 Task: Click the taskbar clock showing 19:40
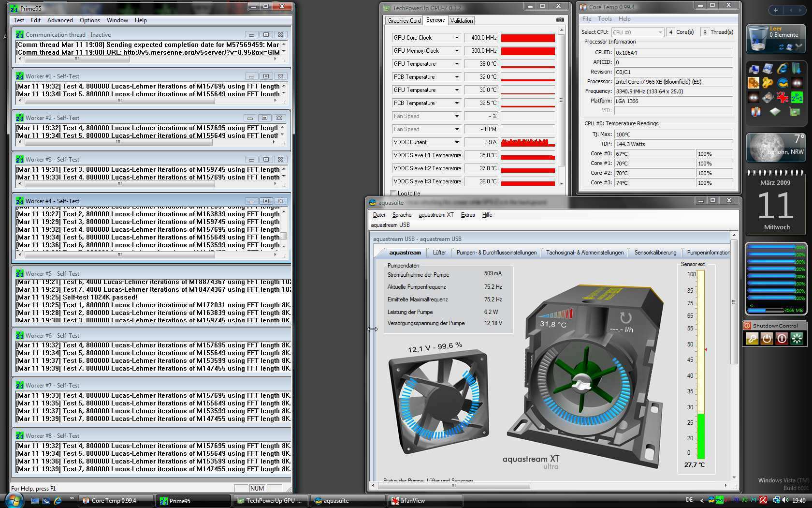point(799,500)
